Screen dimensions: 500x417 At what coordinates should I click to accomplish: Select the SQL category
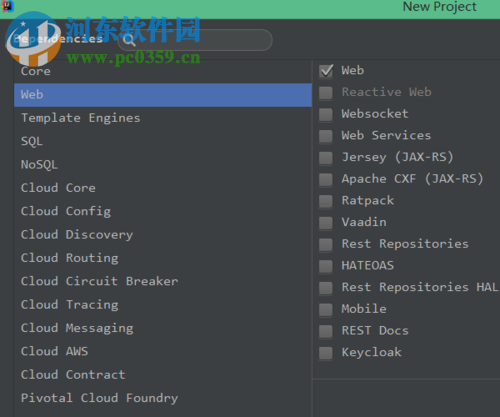tap(163, 141)
